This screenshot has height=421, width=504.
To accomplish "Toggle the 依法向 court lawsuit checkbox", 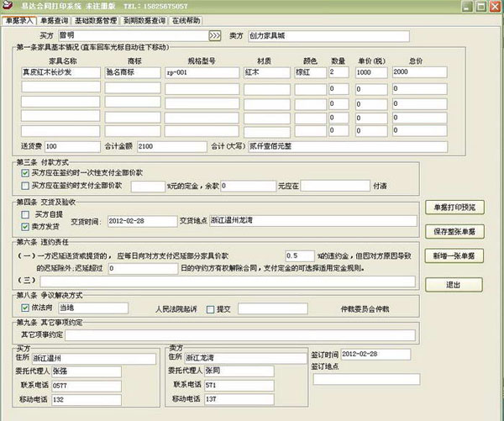I will coord(25,308).
